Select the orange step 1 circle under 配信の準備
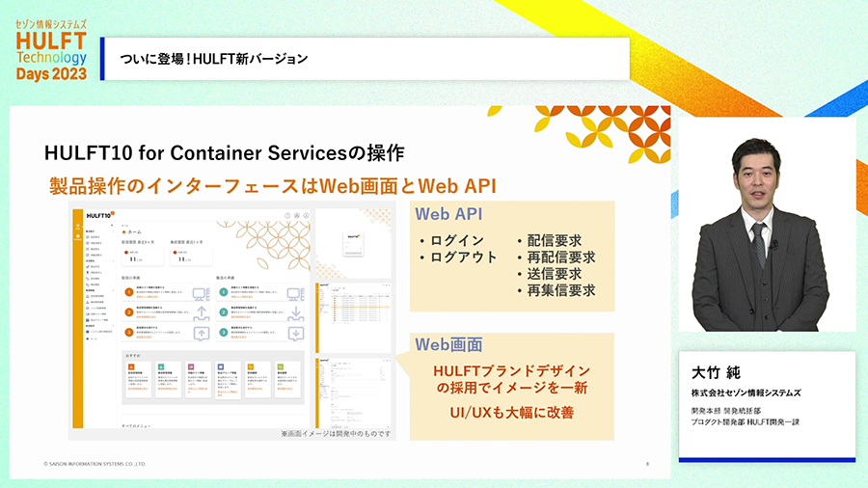 click(x=128, y=291)
